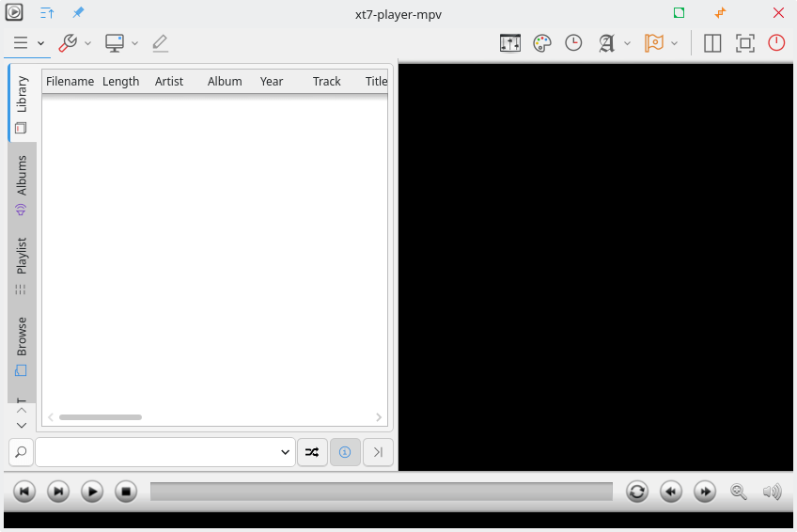Viewport: 797px width, 532px height.
Task: Click the play button
Action: 92,492
